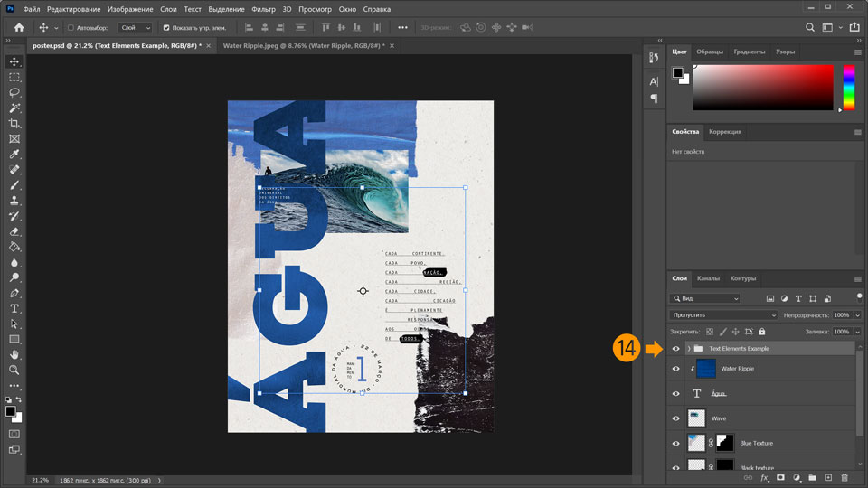Choose the Hand tool
This screenshot has width=868, height=488.
14,354
